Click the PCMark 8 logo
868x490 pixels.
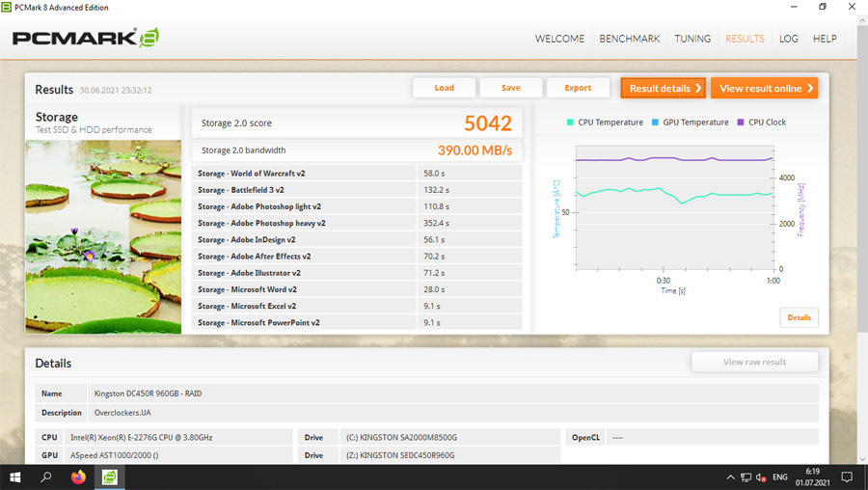86,38
